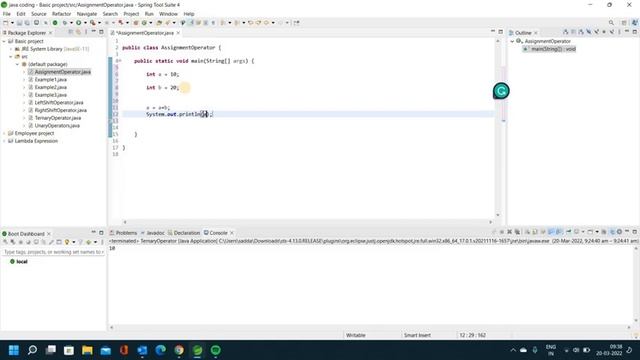Maximize the Console view
Image resolution: width=640 pixels, height=360 pixels.
[635, 232]
